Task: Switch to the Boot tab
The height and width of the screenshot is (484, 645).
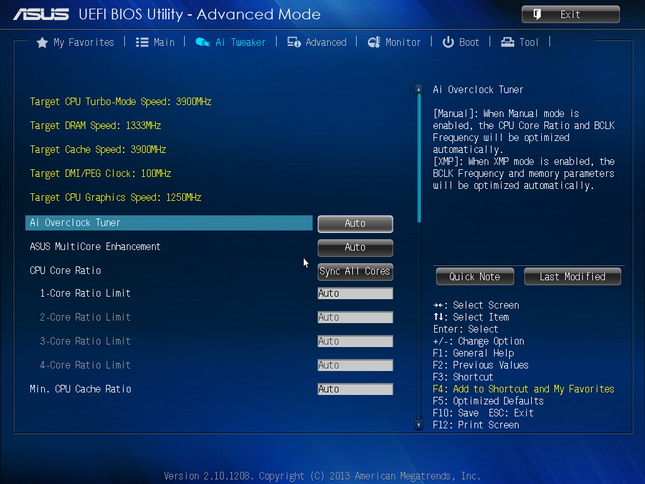Action: [469, 42]
